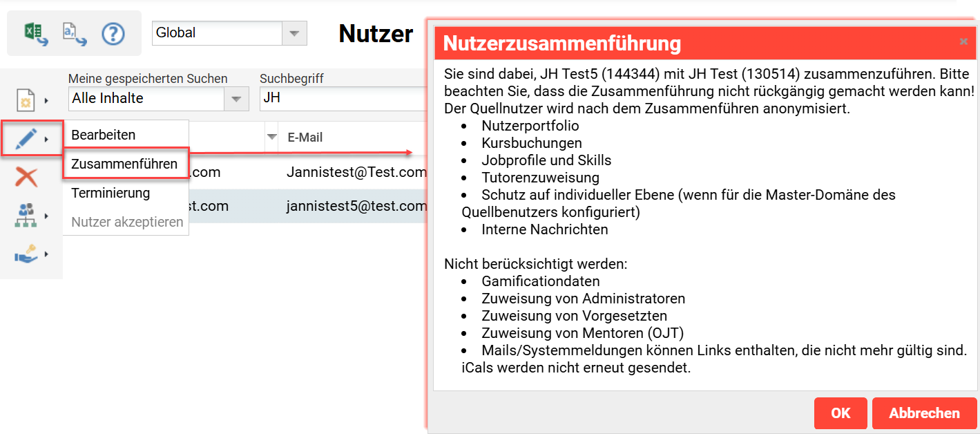Click Nutzer akzeptieren menu entry

(x=126, y=222)
